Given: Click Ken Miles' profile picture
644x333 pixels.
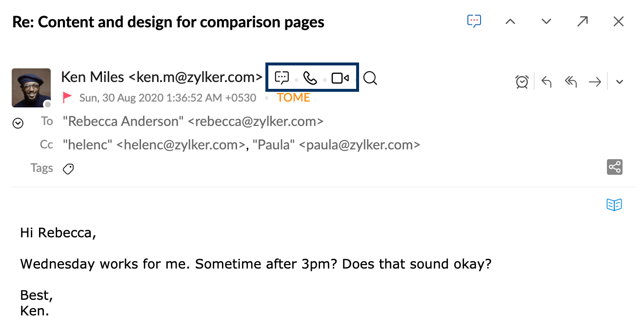Looking at the screenshot, I should [x=31, y=88].
